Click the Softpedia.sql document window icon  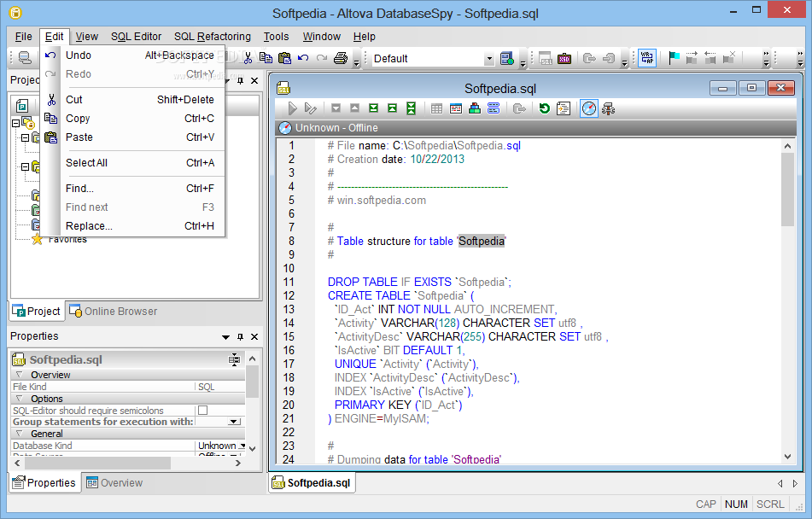tap(283, 88)
